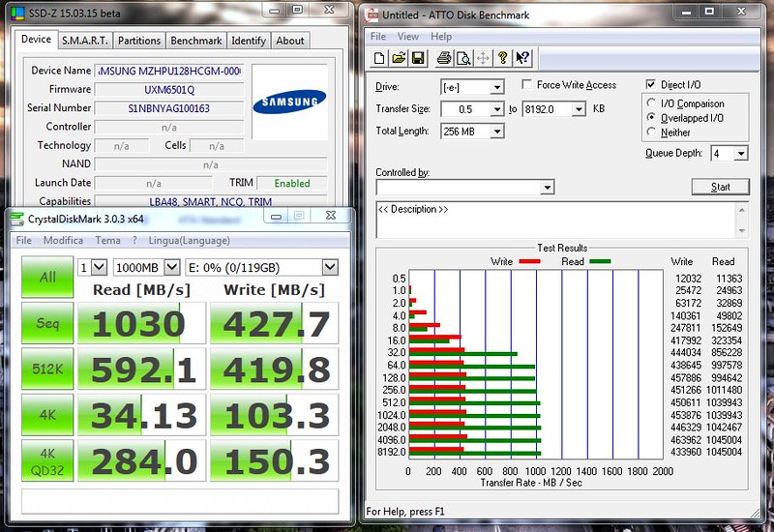
Task: Open the Queue Depth dropdown
Action: pos(740,154)
